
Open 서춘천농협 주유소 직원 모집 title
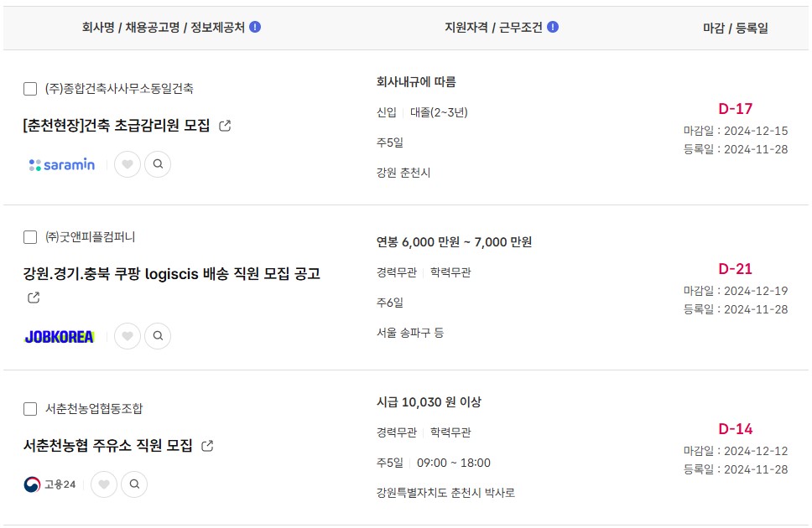coord(107,445)
